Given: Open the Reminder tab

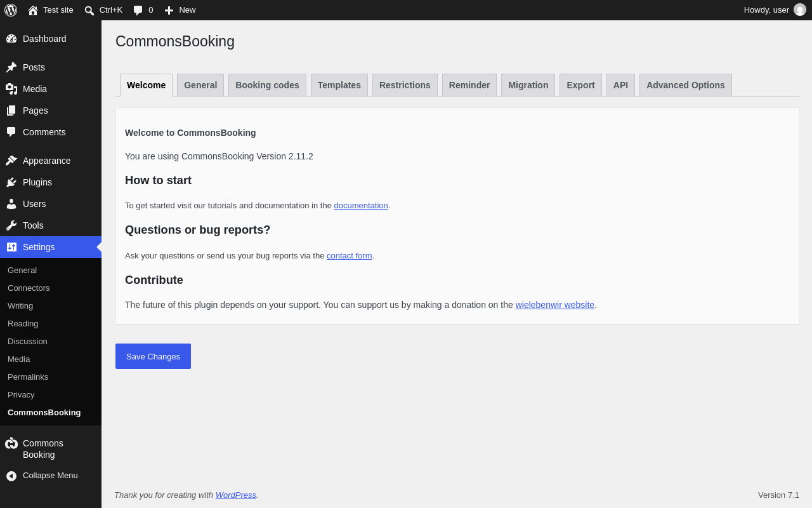Looking at the screenshot, I should (x=469, y=85).
